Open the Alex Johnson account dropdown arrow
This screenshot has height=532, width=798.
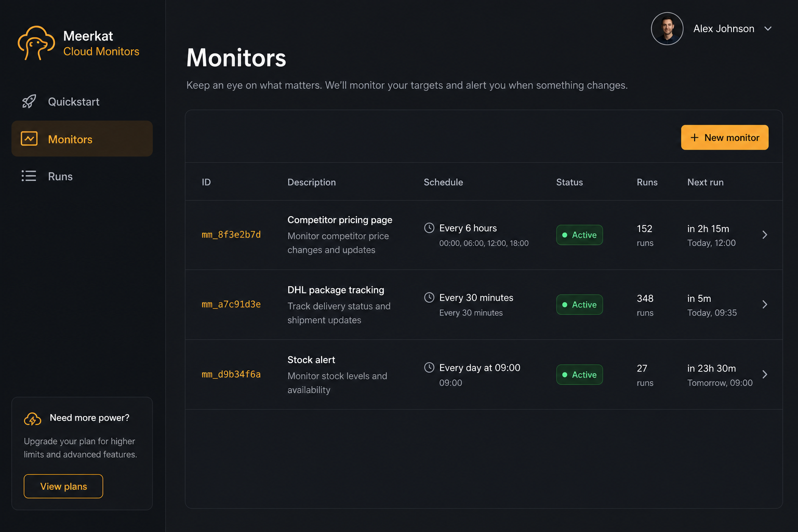tap(768, 29)
